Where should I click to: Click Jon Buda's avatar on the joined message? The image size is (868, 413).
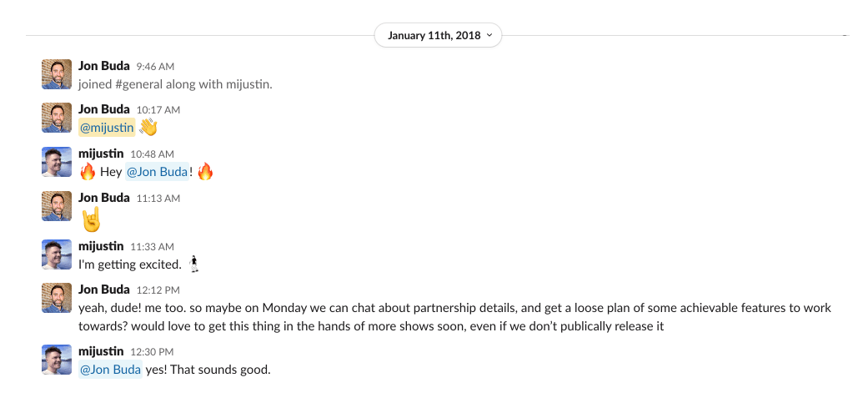pos(56,74)
